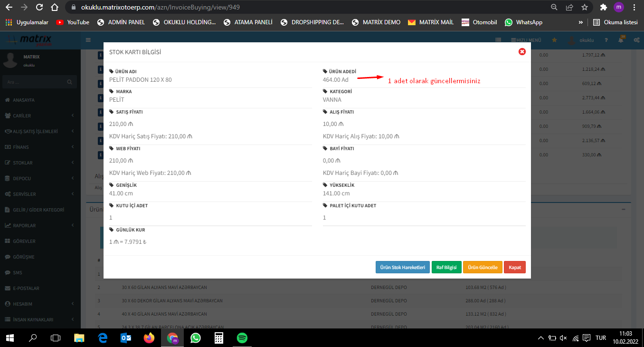644x347 pixels.
Task: Open the notifications bell icon
Action: click(621, 40)
